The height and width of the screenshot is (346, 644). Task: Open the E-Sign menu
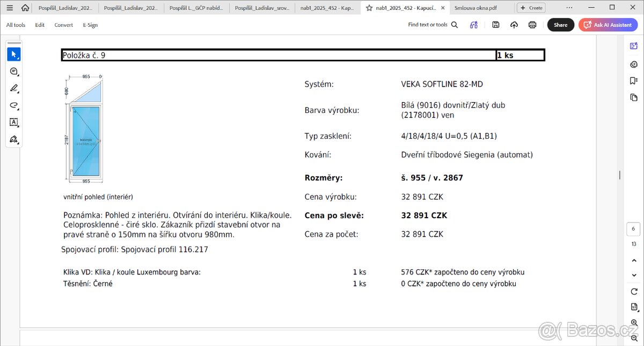90,25
